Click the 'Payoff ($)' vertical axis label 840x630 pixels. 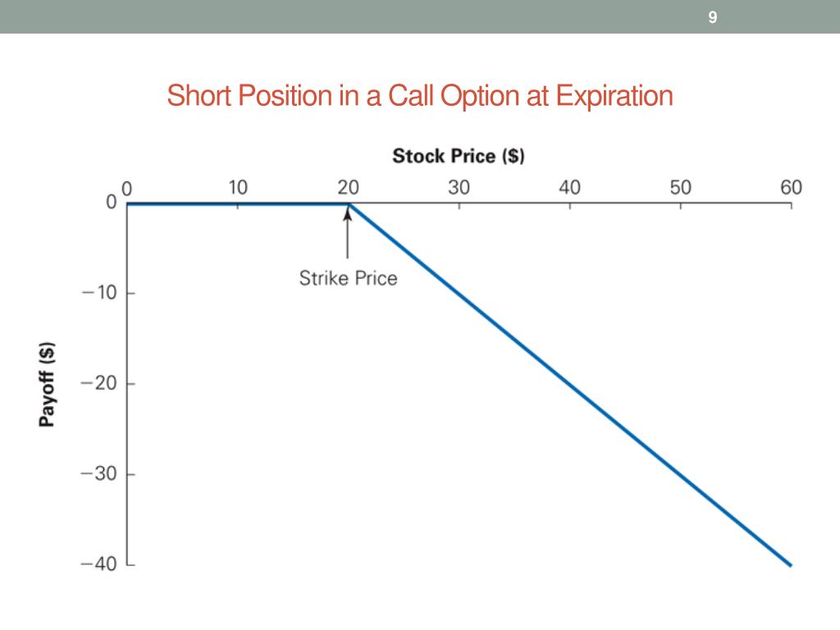(47, 384)
